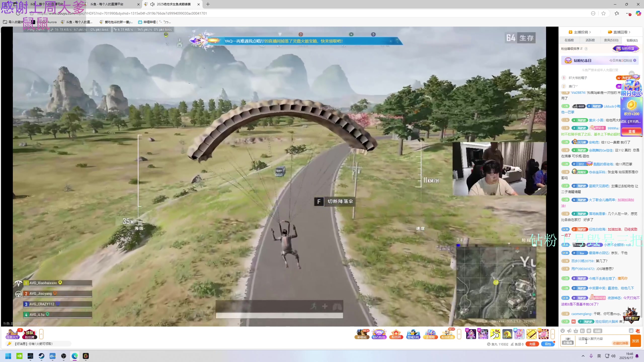This screenshot has height=362, width=644.
Task: Mute the tab audio speaker icon
Action: pyautogui.click(x=152, y=4)
